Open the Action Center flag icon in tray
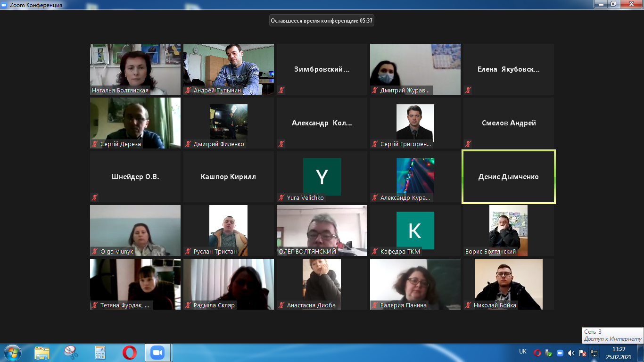The width and height of the screenshot is (644, 362). (x=583, y=353)
